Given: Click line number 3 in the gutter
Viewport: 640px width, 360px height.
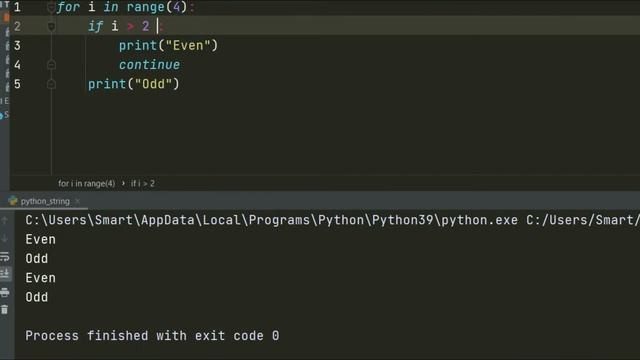Looking at the screenshot, I should coord(17,46).
